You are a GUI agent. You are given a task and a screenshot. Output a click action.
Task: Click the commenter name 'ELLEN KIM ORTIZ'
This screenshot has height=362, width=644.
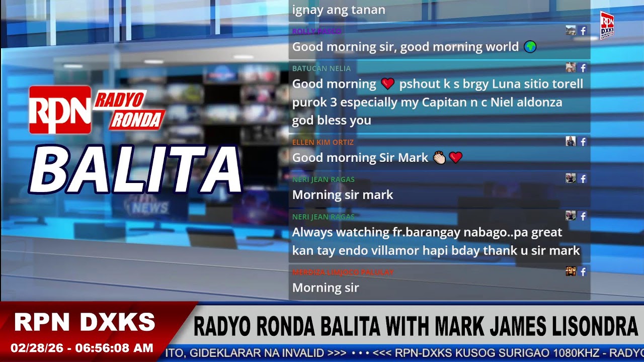323,142
